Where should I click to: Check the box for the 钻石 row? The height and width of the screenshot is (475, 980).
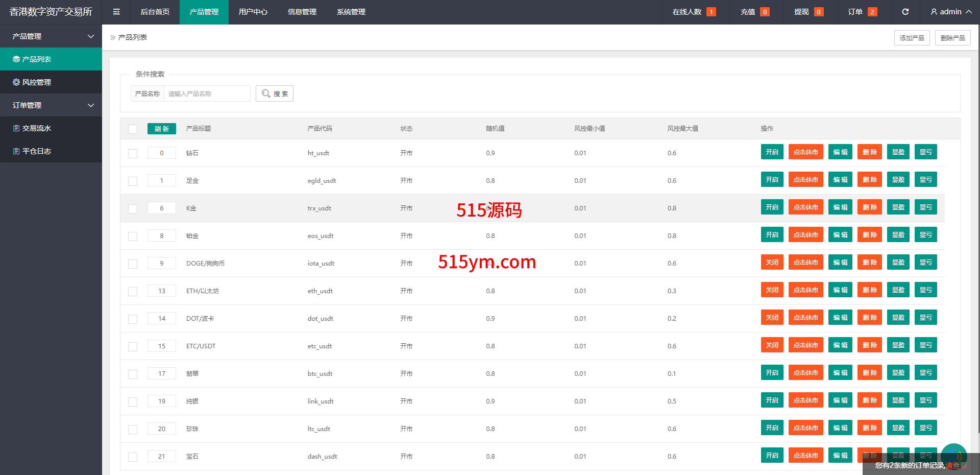[133, 153]
